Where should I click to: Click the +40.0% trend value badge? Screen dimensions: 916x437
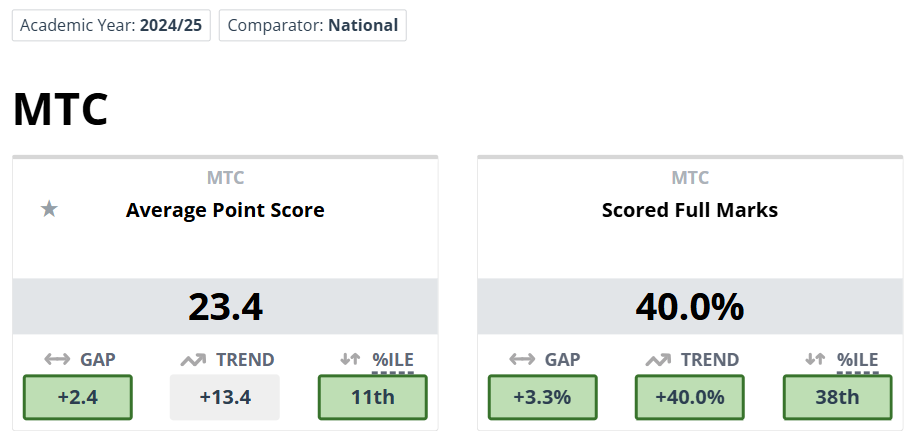690,397
